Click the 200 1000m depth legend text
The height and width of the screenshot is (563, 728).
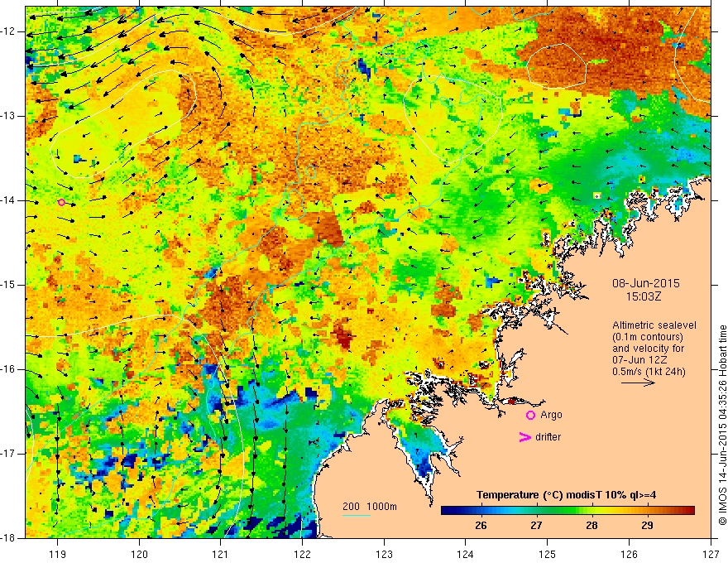[370, 507]
